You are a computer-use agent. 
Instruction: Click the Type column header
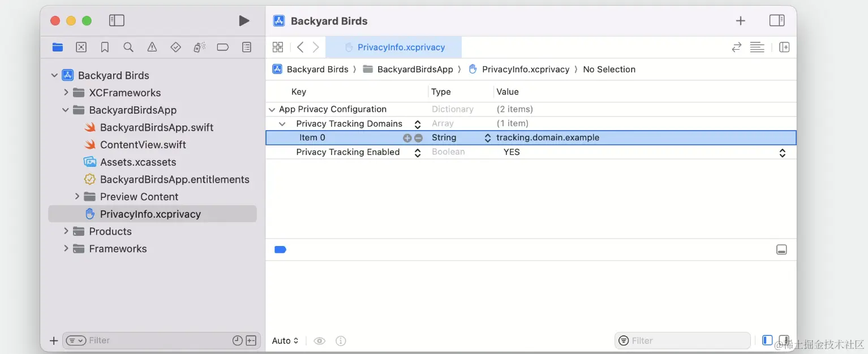(441, 92)
